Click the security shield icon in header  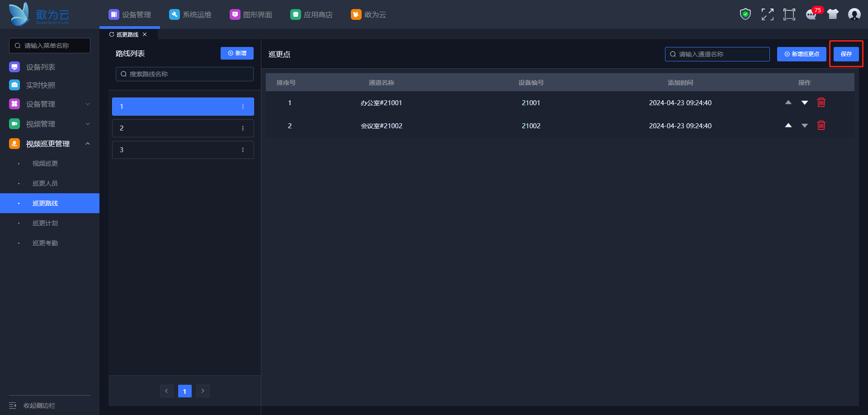tap(745, 14)
